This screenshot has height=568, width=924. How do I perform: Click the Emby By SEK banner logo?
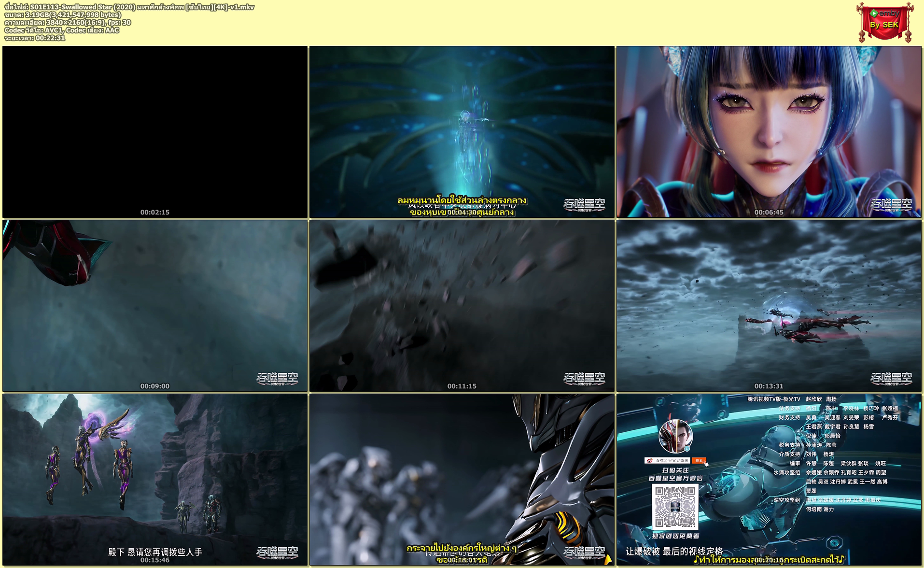pos(885,22)
